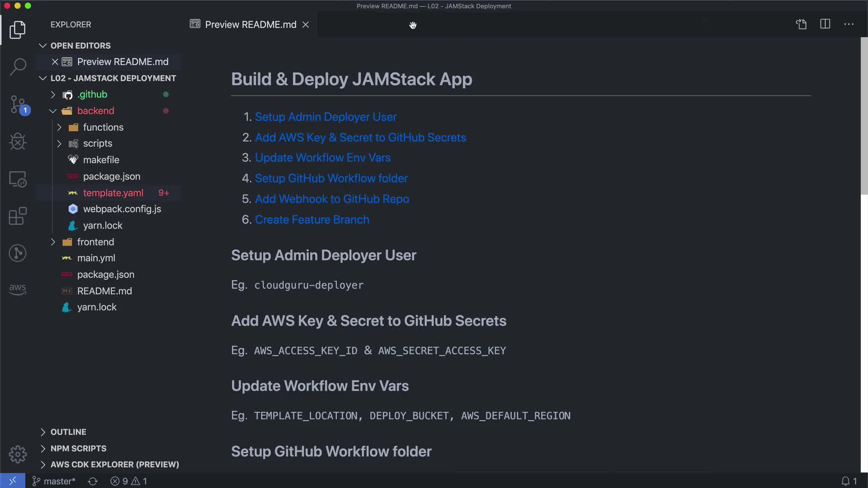
Task: Click the Show Source icon in editor toolbar
Action: pos(801,24)
